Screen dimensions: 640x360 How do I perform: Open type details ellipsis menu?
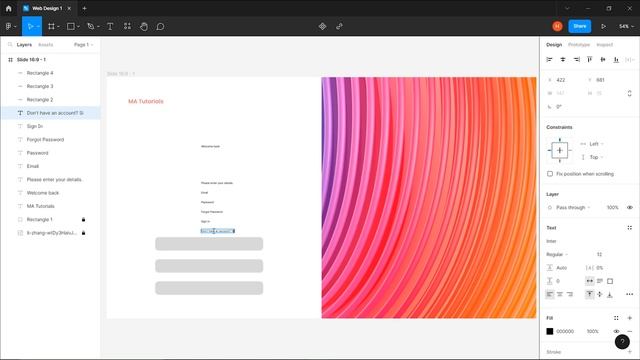pos(629,294)
